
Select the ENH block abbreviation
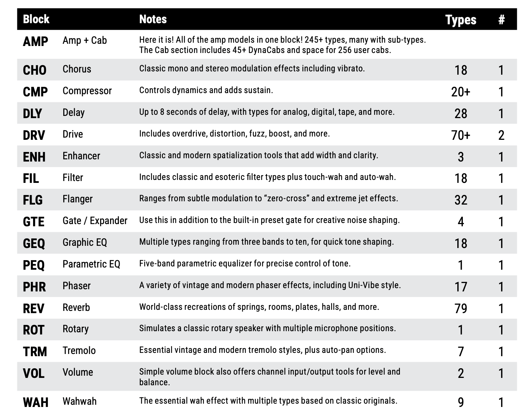pos(34,157)
